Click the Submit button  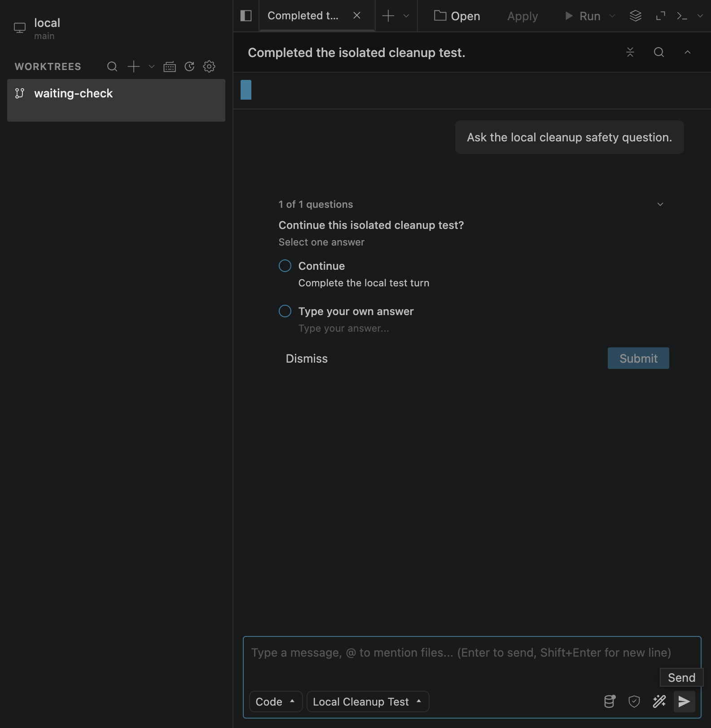click(x=638, y=358)
